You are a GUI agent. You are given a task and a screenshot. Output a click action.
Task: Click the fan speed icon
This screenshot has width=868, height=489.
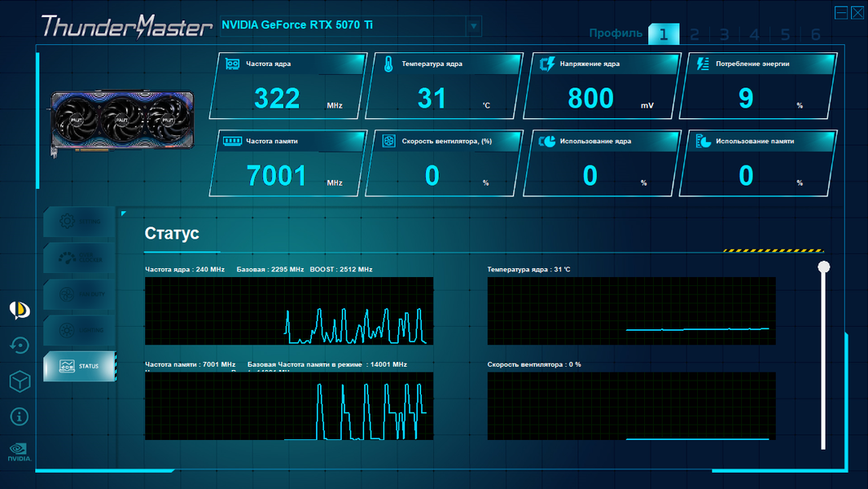[x=388, y=141]
